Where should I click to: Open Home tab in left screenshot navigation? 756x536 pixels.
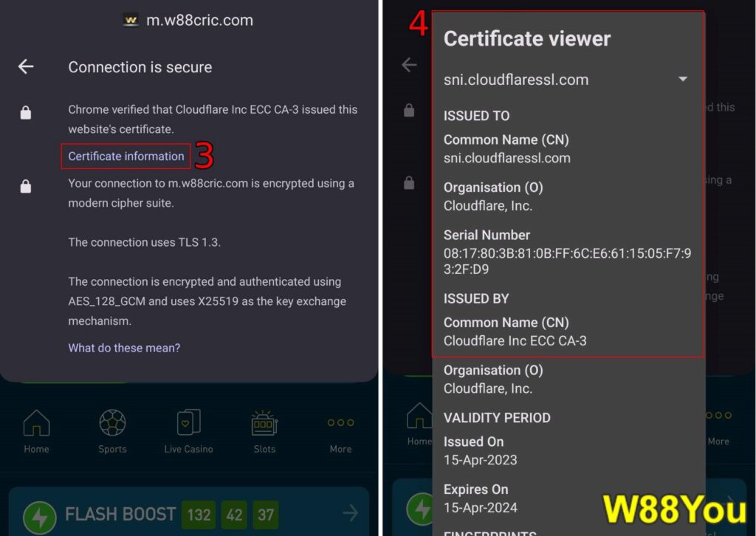pos(37,431)
